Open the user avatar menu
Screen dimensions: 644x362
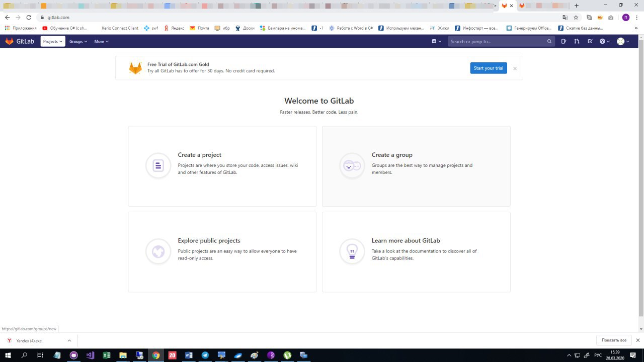point(623,41)
